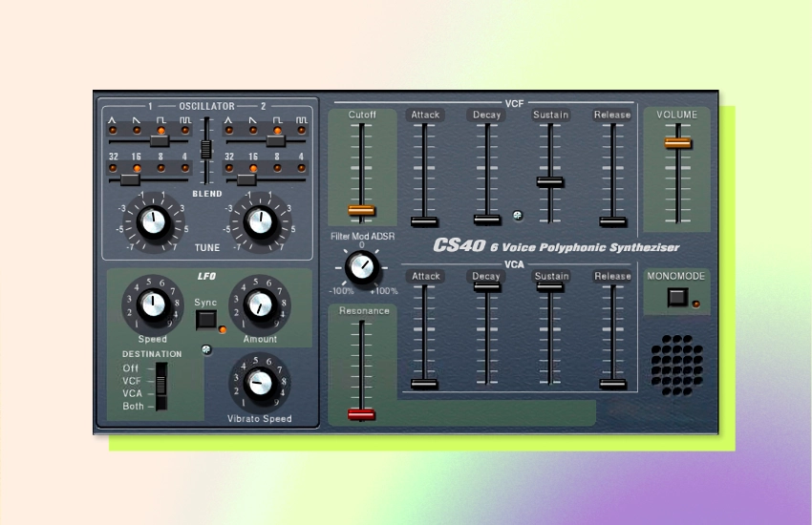Click the VCA Release slider handle
The image size is (812, 525).
[613, 384]
